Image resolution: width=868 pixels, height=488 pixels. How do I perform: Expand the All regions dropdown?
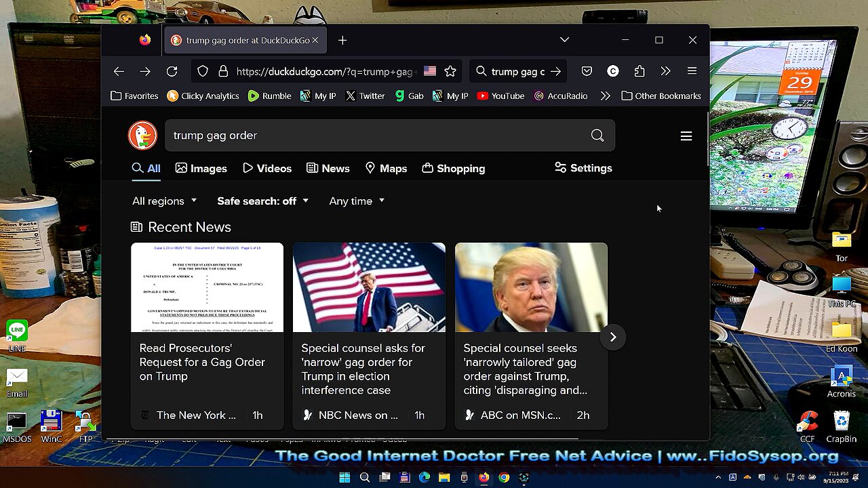click(x=165, y=201)
